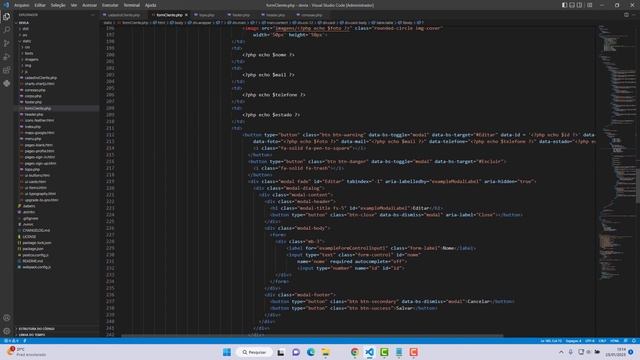Image resolution: width=640 pixels, height=360 pixels.
Task: Open webpack.config.js in file tree
Action: coord(36,267)
